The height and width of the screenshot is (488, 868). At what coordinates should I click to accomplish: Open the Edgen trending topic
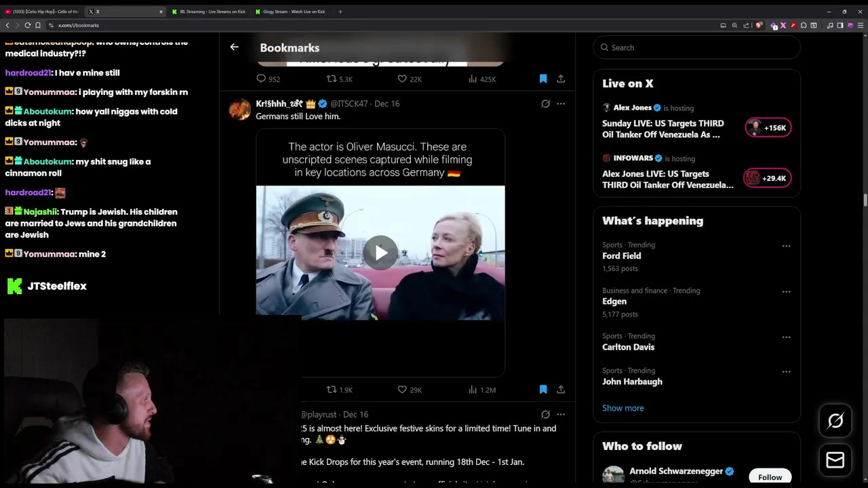tap(614, 301)
